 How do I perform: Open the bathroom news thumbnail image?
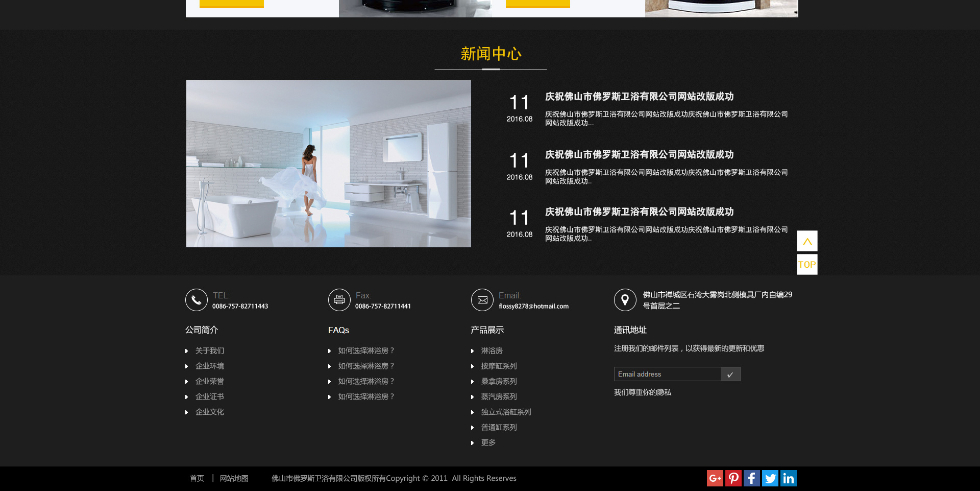tap(328, 163)
